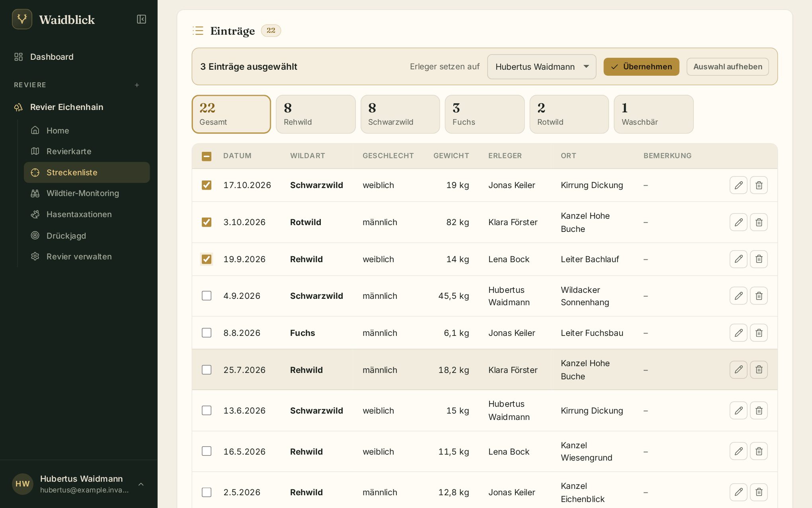Navigate to Drückjagd
The image size is (812, 508).
pyautogui.click(x=87, y=235)
